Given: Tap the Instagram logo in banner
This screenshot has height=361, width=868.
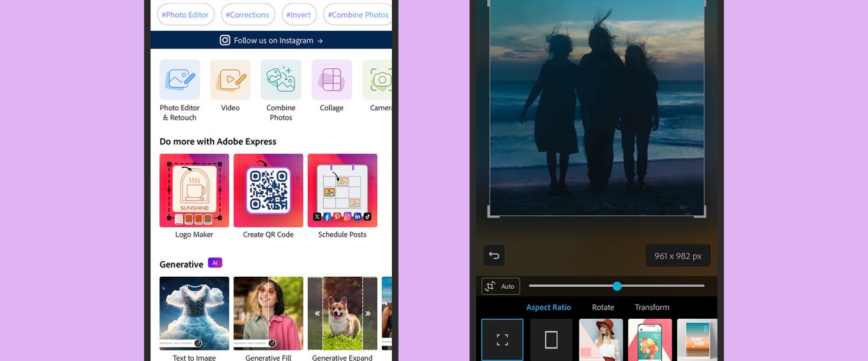Looking at the screenshot, I should point(225,40).
